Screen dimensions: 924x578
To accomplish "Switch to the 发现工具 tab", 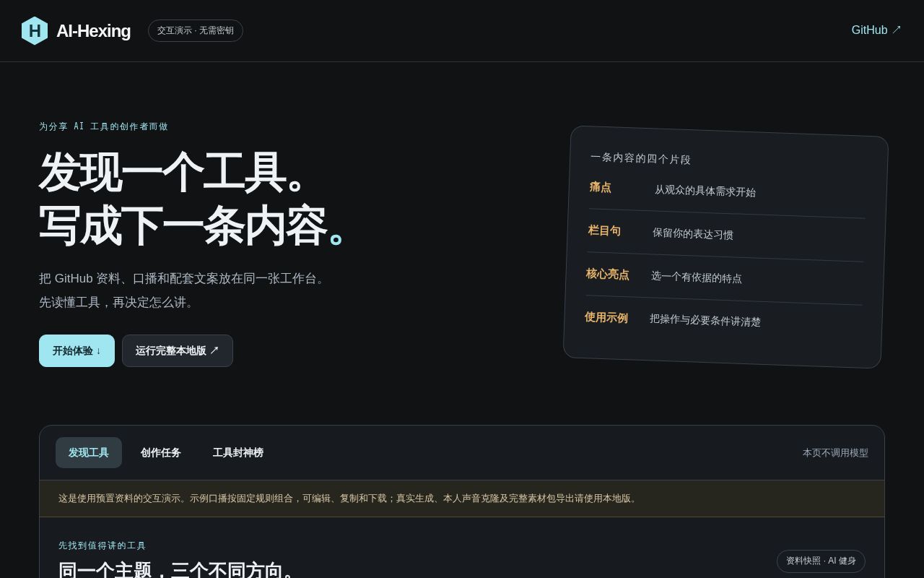I will coord(89,452).
